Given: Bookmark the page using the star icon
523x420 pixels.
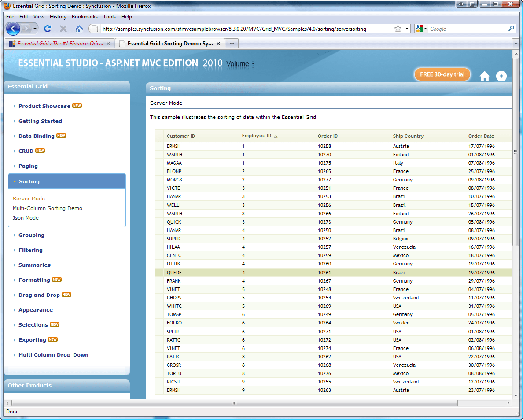Looking at the screenshot, I should (398, 29).
